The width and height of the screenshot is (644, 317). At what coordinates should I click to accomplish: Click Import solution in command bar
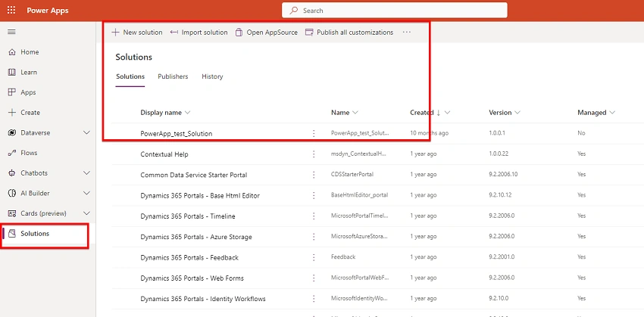pyautogui.click(x=199, y=33)
